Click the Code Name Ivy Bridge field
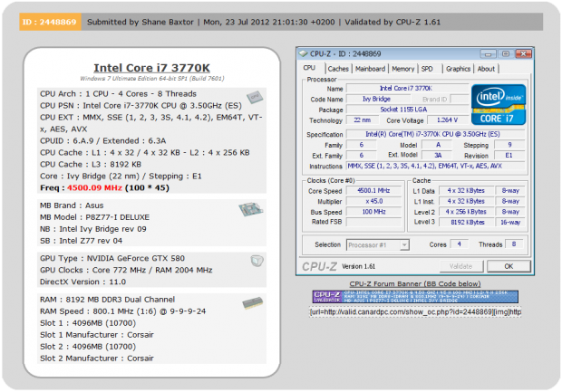 pyautogui.click(x=378, y=100)
